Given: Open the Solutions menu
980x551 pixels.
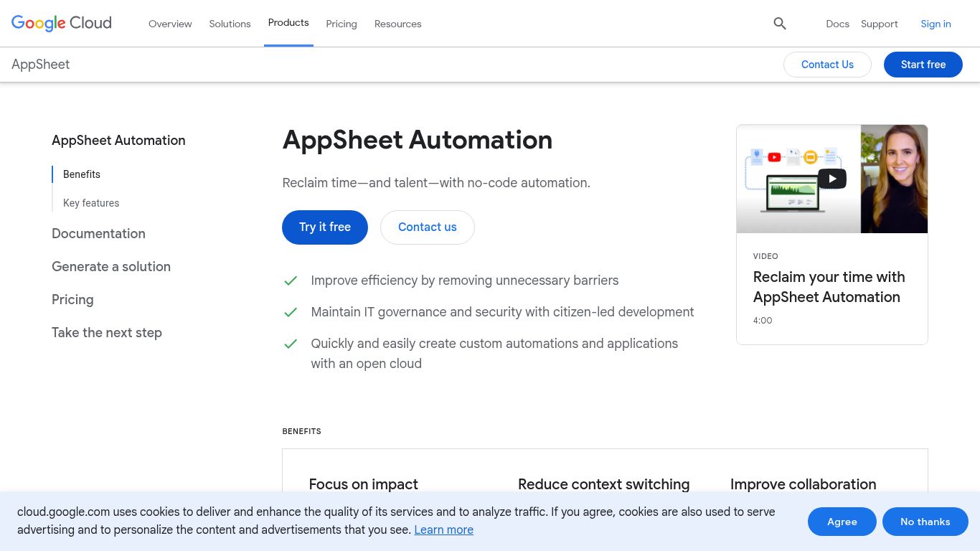Looking at the screenshot, I should pos(230,24).
